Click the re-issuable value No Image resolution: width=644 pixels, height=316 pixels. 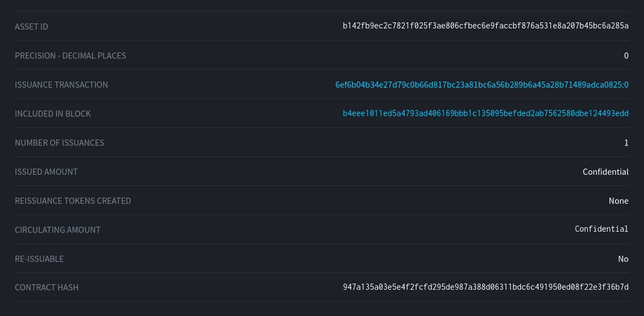click(623, 259)
